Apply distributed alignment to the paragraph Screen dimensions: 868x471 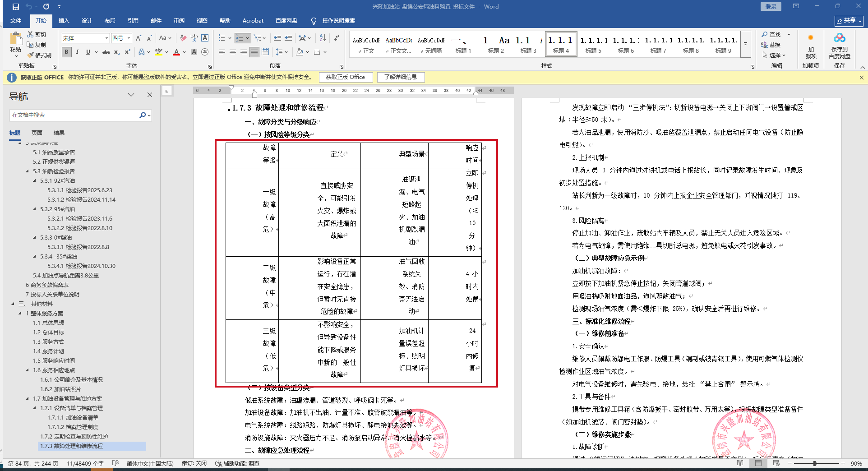click(265, 52)
